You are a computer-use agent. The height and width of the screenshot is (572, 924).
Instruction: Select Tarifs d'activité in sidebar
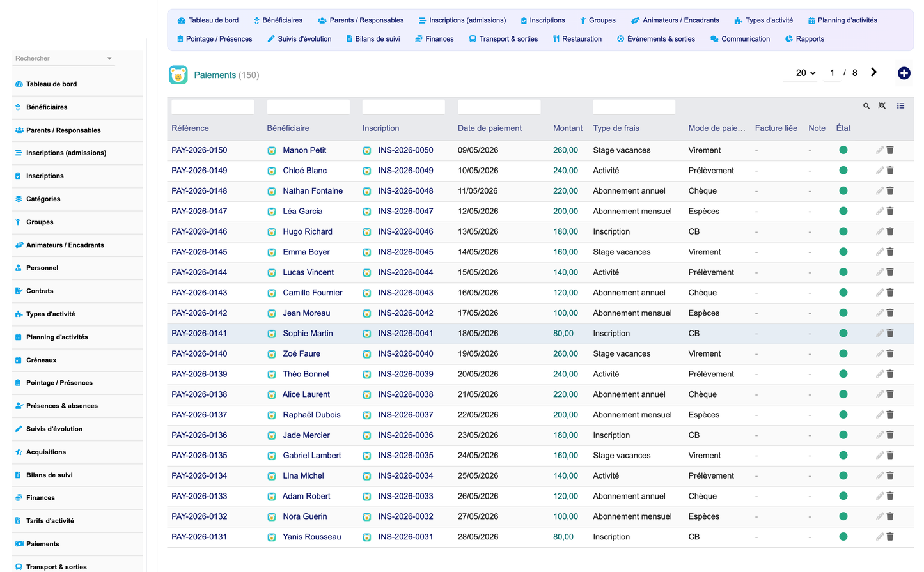(x=50, y=521)
